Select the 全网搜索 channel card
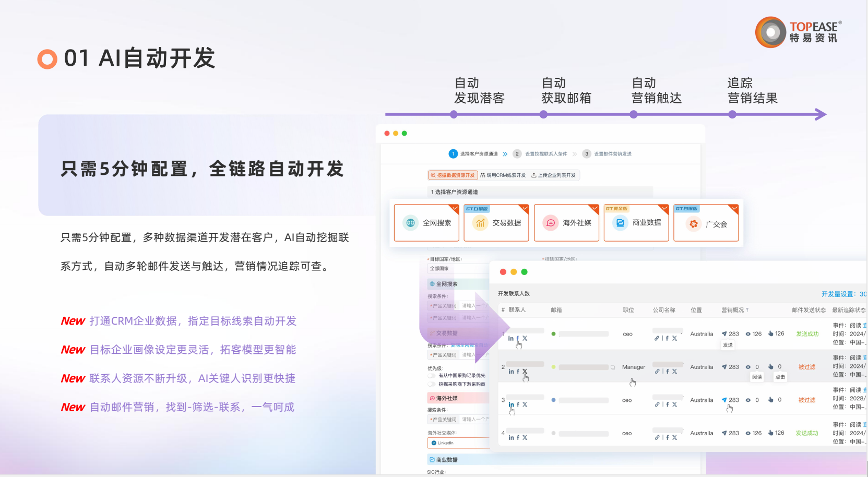 pyautogui.click(x=426, y=223)
